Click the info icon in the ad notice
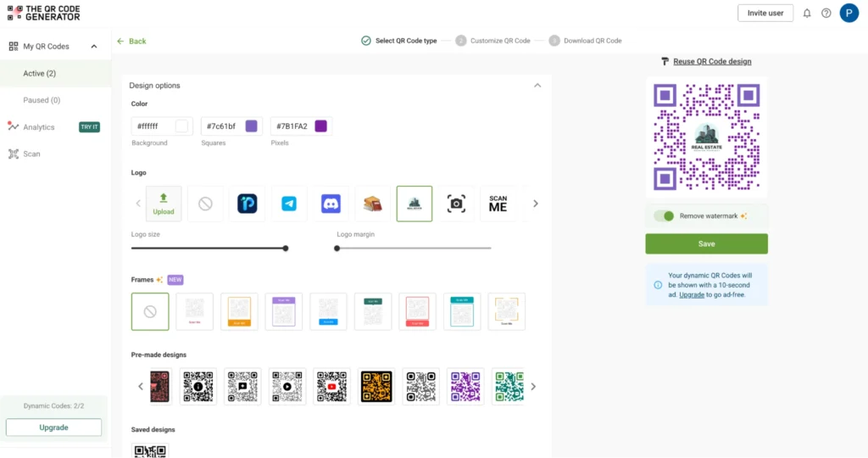The image size is (868, 458). pos(658,285)
